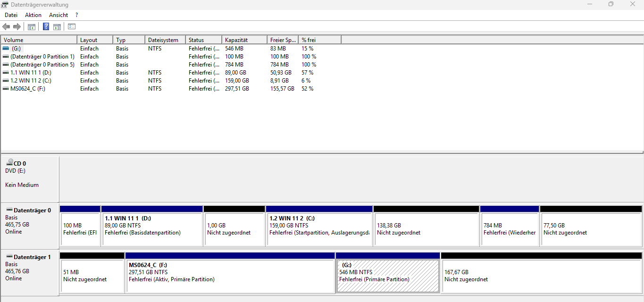Click the Datenträger 1 disk icon
Image resolution: width=644 pixels, height=302 pixels.
[9, 257]
